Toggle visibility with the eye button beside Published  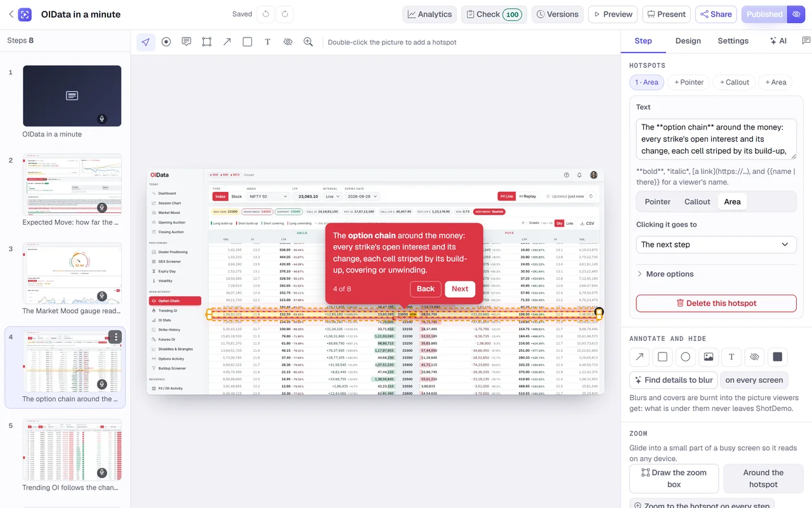click(797, 14)
